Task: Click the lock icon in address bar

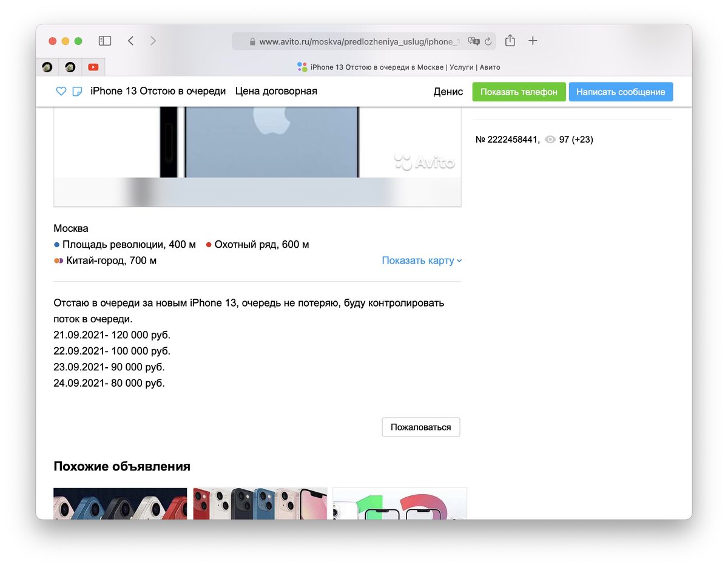Action: [253, 42]
